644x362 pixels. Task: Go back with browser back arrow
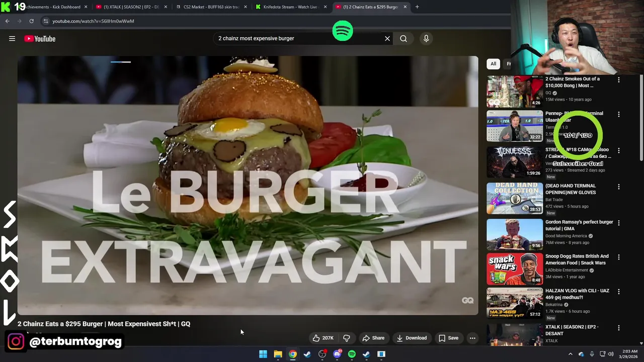pyautogui.click(x=7, y=21)
